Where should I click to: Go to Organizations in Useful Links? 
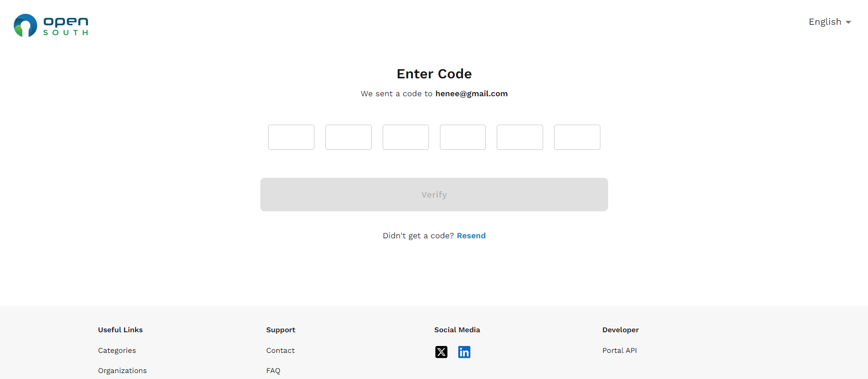(x=122, y=371)
